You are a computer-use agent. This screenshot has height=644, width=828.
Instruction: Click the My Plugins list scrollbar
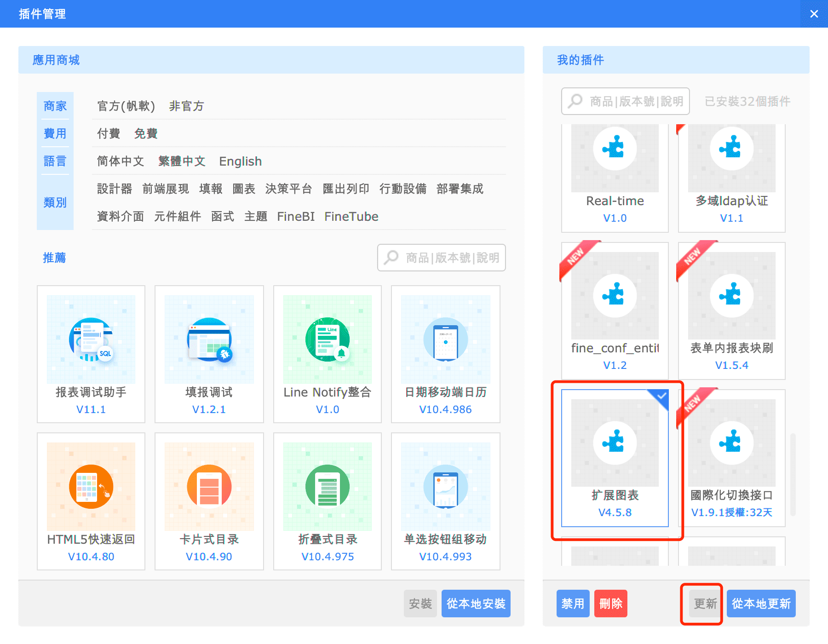tap(793, 474)
